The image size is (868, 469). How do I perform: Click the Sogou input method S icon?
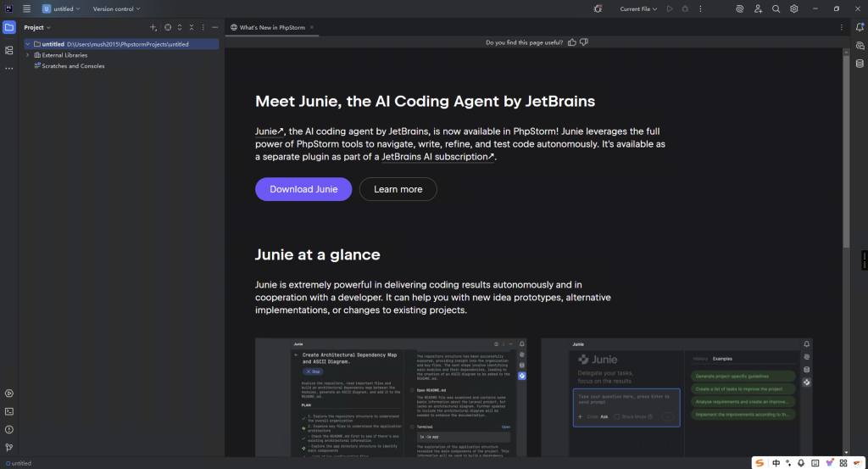point(760,463)
